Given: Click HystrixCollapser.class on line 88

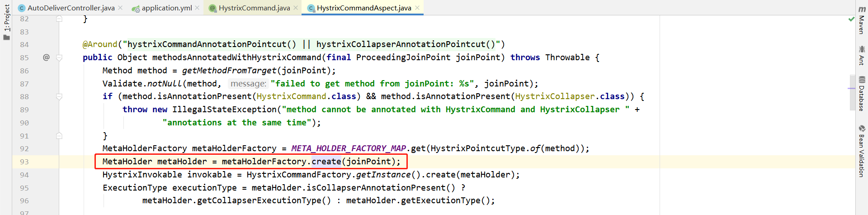Looking at the screenshot, I should (570, 96).
